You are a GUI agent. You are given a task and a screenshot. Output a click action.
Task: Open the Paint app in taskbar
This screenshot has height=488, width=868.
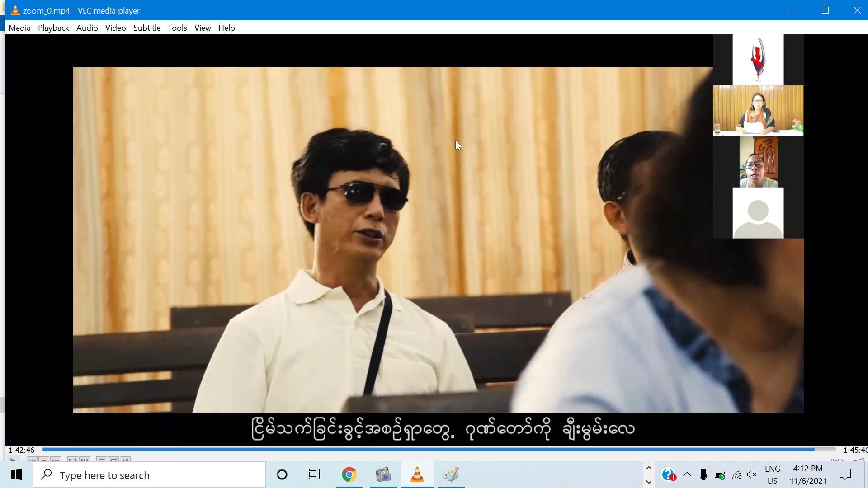451,475
